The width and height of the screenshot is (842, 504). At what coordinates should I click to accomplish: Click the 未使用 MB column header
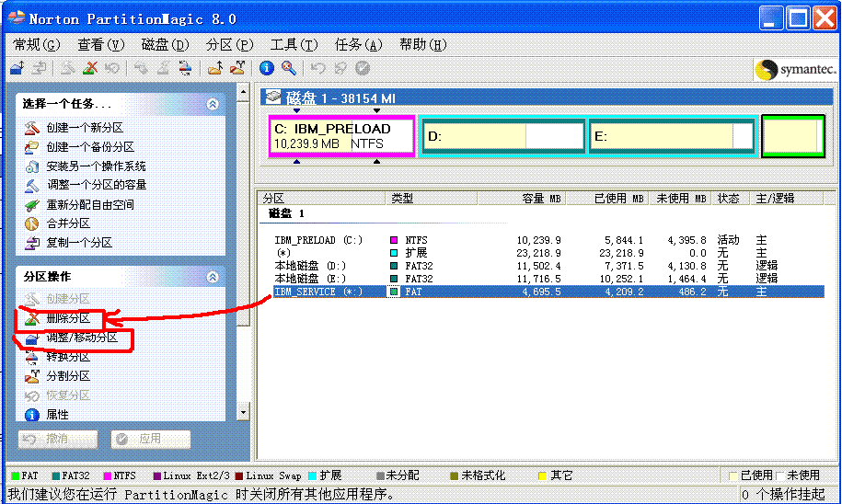point(680,198)
